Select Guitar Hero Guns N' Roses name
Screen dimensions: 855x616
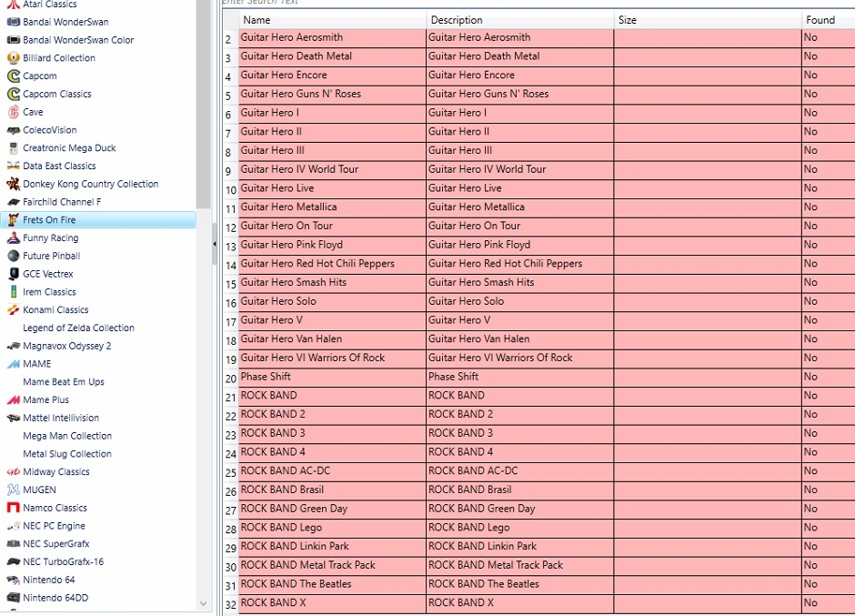(x=332, y=94)
